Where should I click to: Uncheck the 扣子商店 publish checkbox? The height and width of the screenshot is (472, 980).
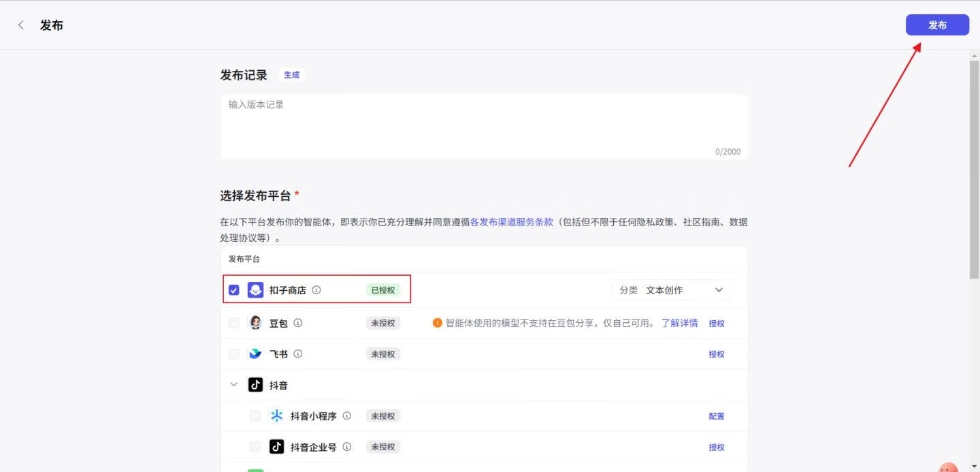point(234,289)
